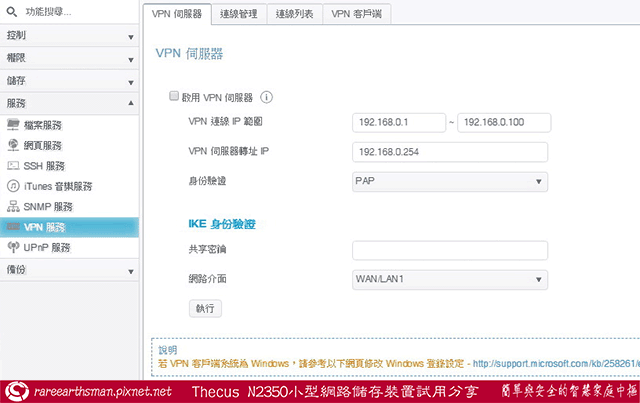Viewport: 640px width, 403px height.
Task: Click the info icon beside 啟用 VPN 伺服器
Action: (267, 97)
